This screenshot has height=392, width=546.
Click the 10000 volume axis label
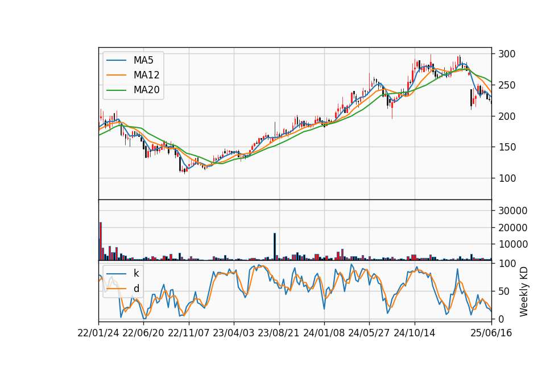pos(512,244)
